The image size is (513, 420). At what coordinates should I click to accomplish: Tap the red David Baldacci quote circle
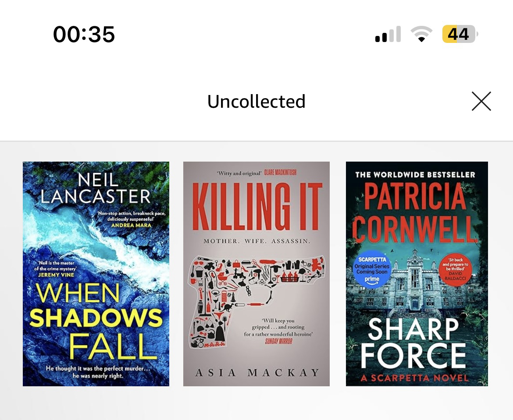click(x=455, y=270)
